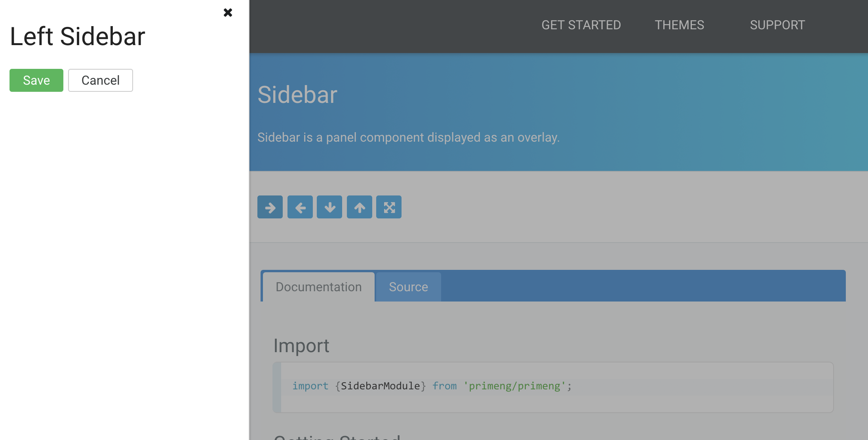Click the up arrow sidebar button
Viewport: 868px width, 440px height.
pyautogui.click(x=360, y=207)
